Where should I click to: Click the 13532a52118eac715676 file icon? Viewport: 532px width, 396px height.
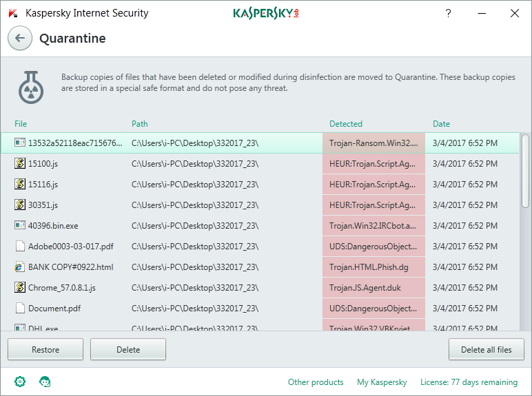point(20,143)
